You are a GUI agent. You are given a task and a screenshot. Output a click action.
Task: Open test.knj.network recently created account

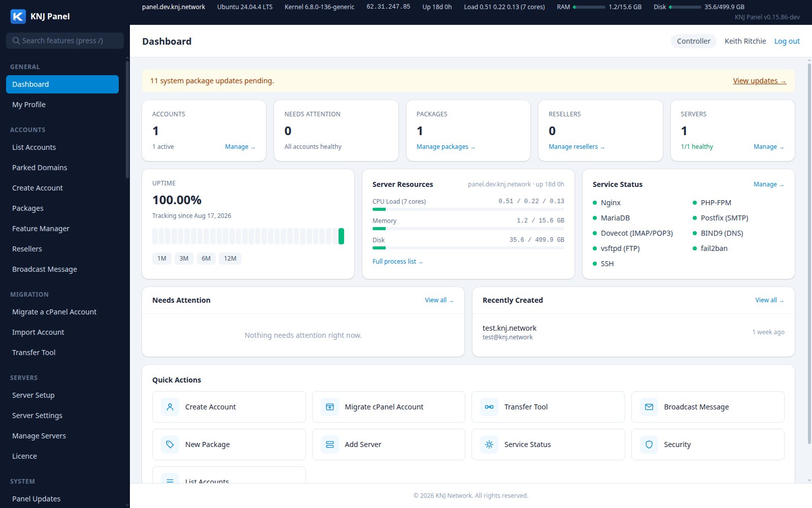click(633, 332)
